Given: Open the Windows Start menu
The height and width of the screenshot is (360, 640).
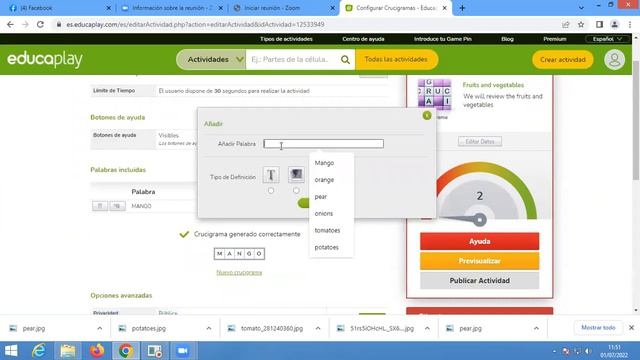Looking at the screenshot, I should pyautogui.click(x=11, y=351).
